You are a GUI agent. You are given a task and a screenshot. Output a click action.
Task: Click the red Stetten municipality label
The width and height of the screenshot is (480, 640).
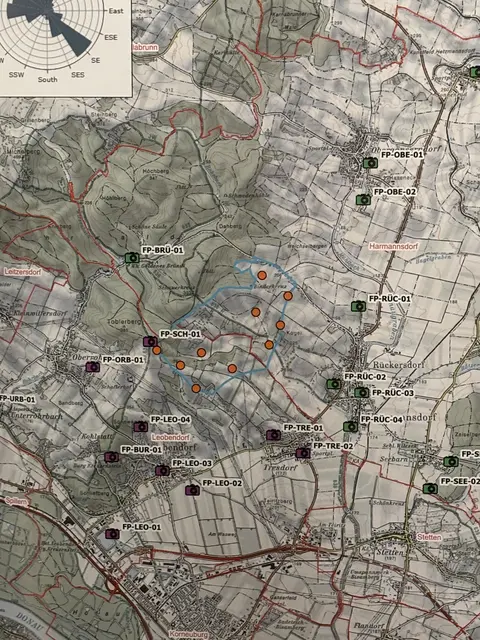point(429,537)
